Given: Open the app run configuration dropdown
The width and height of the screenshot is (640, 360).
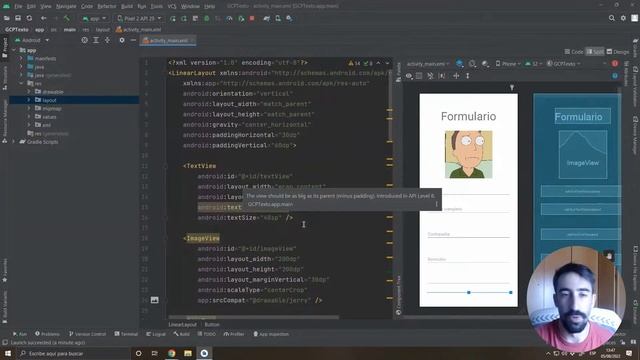Looking at the screenshot, I should point(94,18).
